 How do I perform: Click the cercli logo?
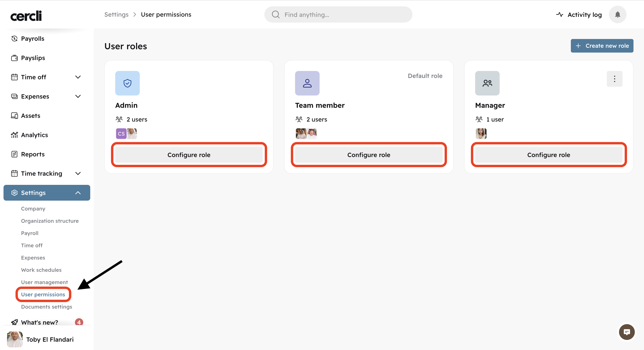(x=26, y=16)
